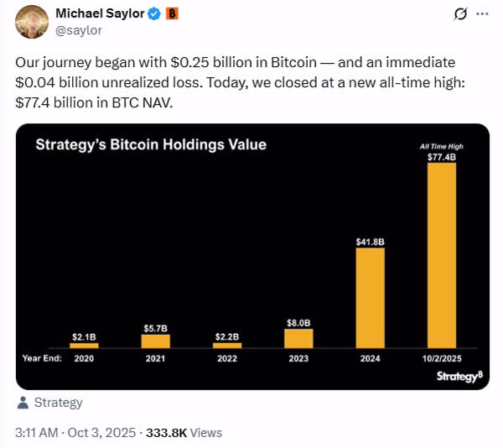Click the blue verified checkmark badge
The image size is (503, 448).
click(x=154, y=14)
